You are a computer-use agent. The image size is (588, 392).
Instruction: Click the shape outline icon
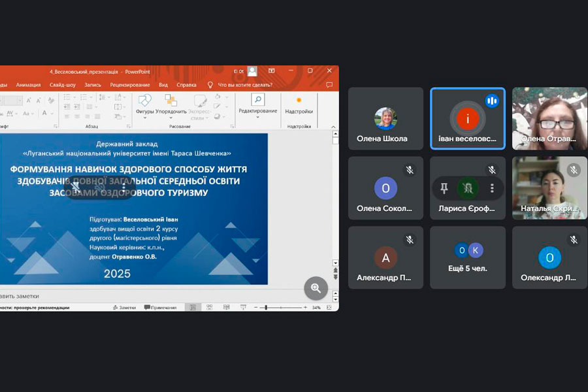tap(218, 106)
